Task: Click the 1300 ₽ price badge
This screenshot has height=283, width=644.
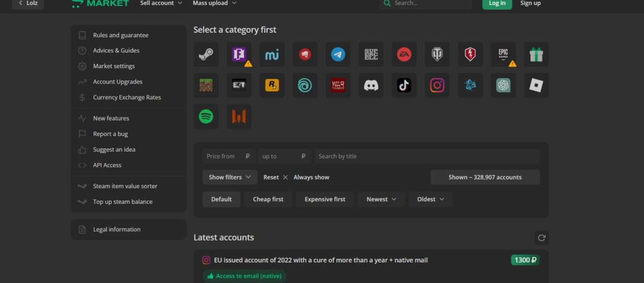Action: click(x=525, y=260)
